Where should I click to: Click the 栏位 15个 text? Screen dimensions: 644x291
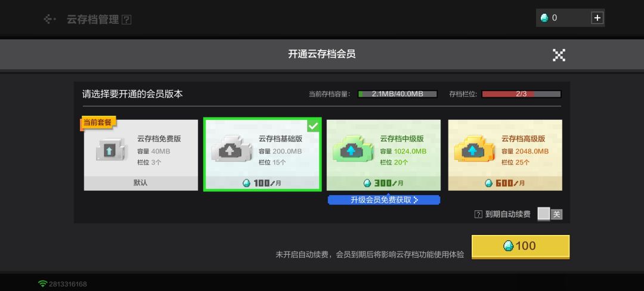coord(273,163)
